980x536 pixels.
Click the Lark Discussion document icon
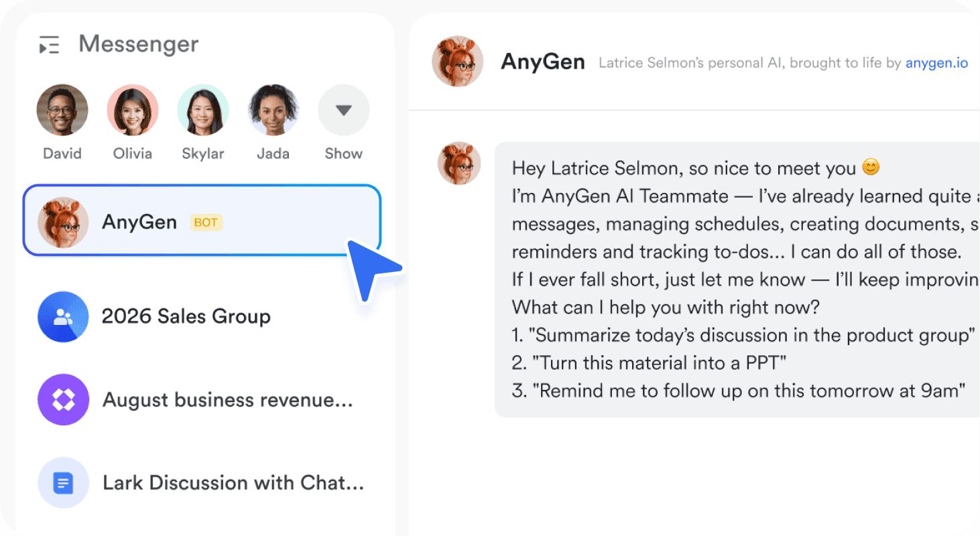pyautogui.click(x=64, y=483)
